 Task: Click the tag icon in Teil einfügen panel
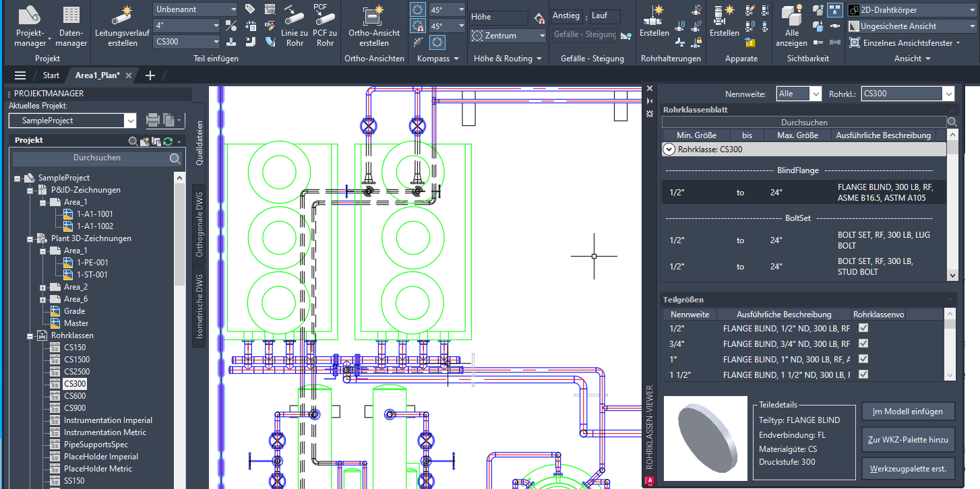click(x=250, y=9)
